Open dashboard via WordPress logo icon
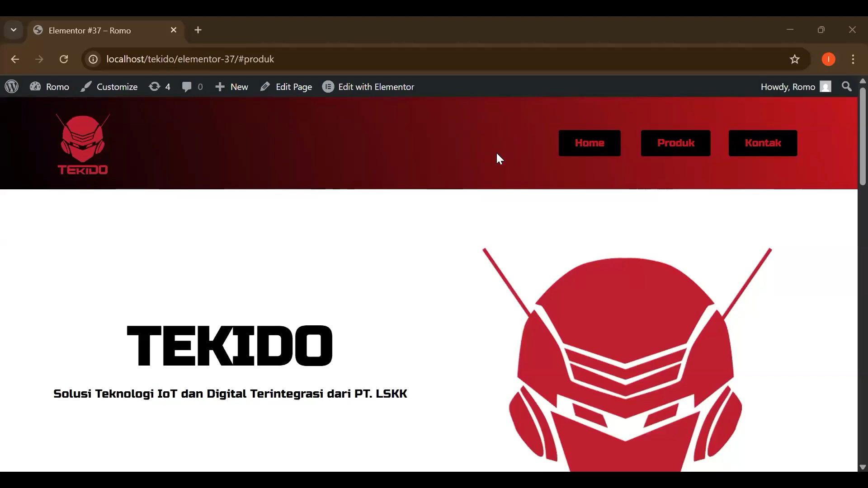The image size is (868, 488). tap(11, 86)
